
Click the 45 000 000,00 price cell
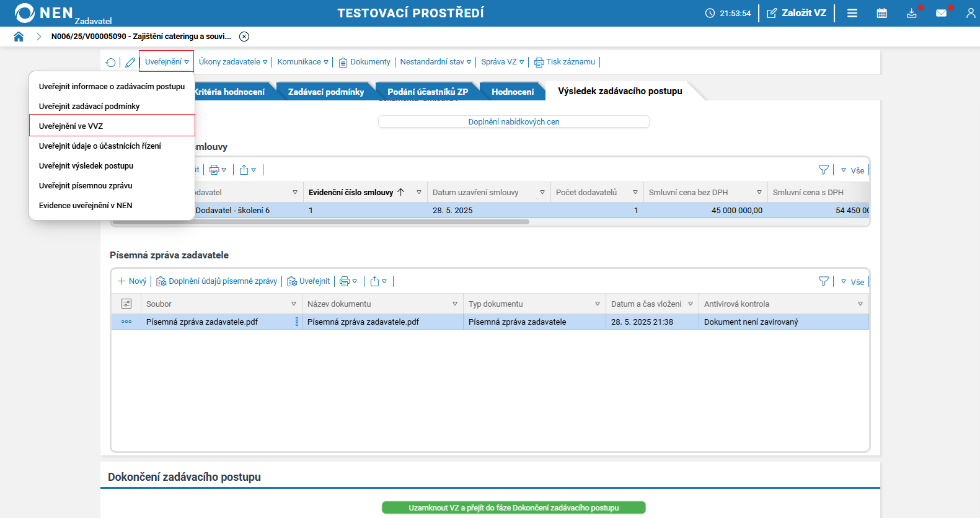coord(706,211)
